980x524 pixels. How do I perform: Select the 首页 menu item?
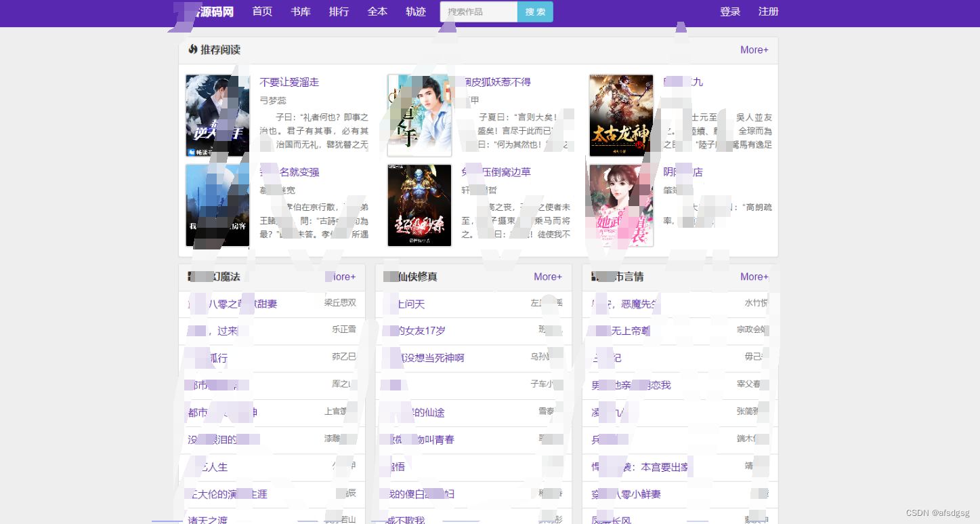(x=262, y=12)
